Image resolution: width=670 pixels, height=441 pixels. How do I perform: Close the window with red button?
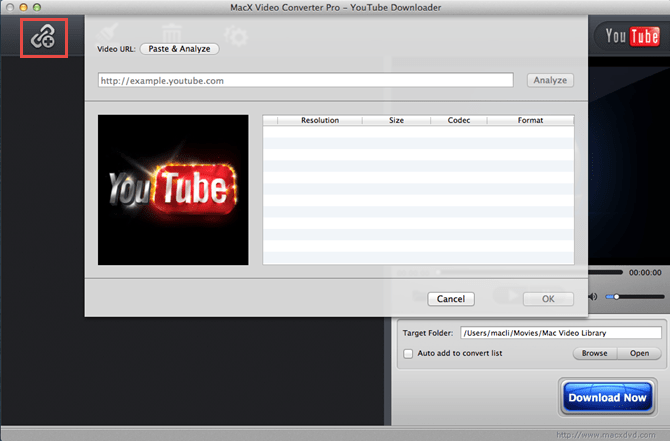tap(9, 7)
